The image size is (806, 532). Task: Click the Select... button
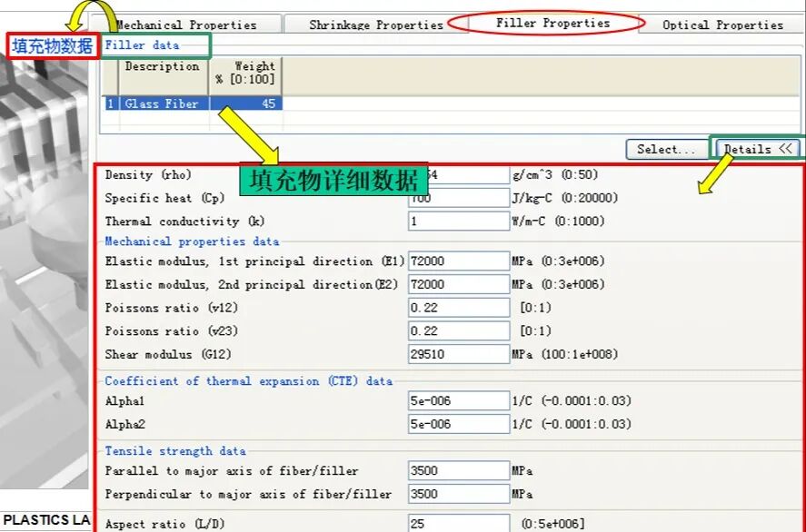(666, 149)
